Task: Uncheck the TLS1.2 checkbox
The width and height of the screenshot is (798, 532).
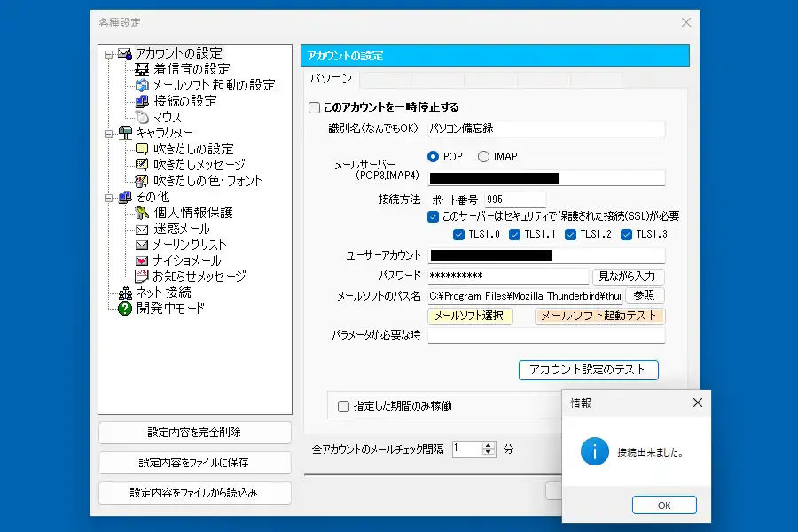Action: pyautogui.click(x=570, y=234)
